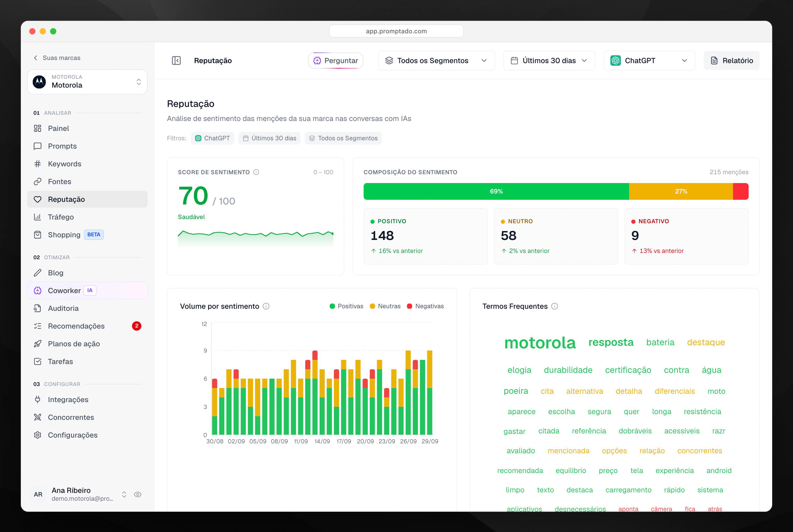Click the '215 menções' count label
793x532 pixels.
[729, 172]
